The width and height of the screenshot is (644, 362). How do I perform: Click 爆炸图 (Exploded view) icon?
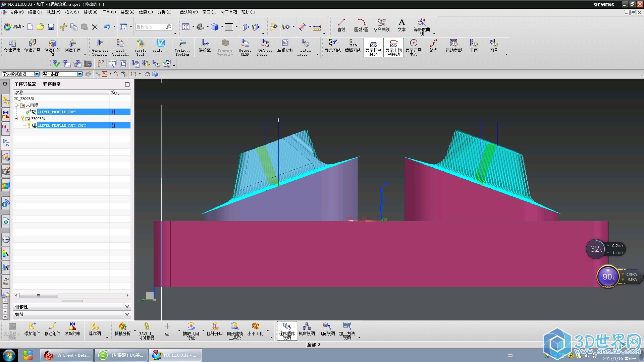[95, 329]
